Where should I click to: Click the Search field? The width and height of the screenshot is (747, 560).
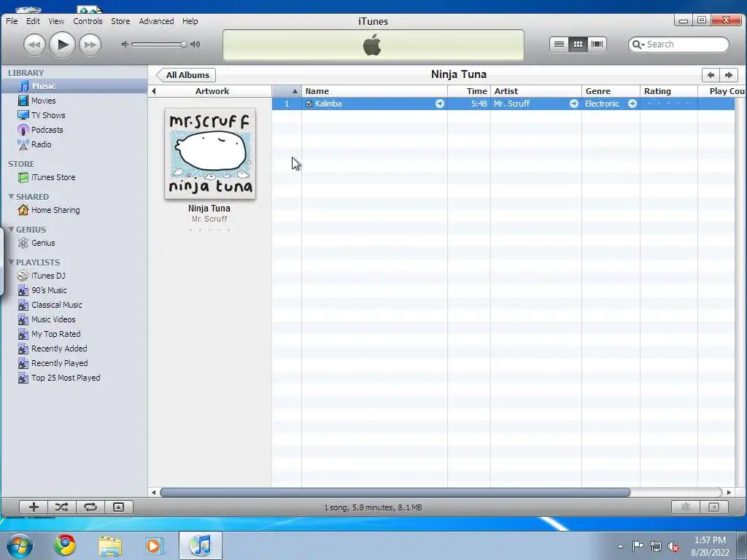(679, 44)
